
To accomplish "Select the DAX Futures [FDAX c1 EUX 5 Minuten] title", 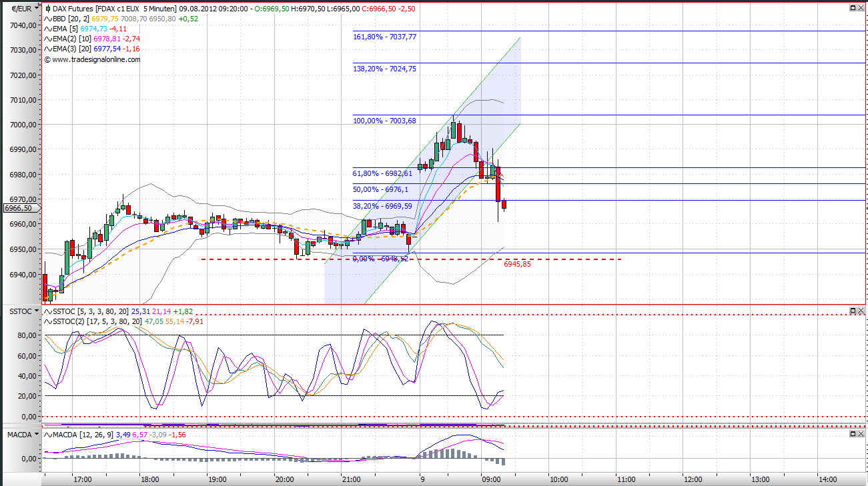I will pyautogui.click(x=115, y=8).
